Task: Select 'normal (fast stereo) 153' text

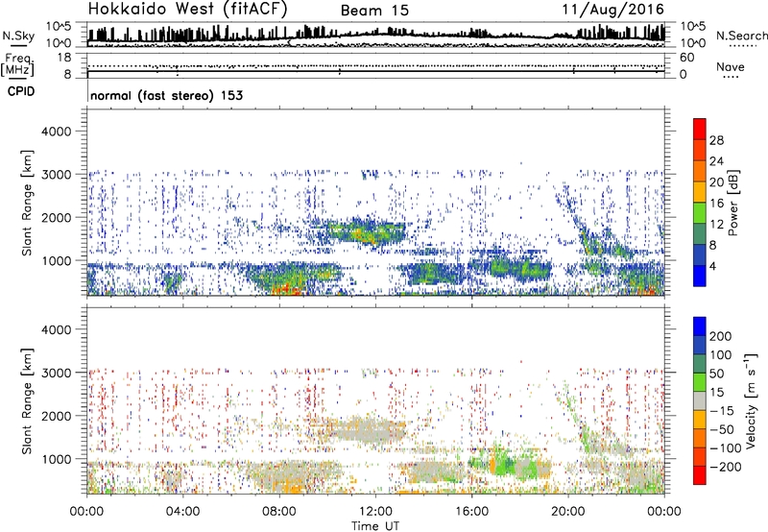Action: (166, 95)
